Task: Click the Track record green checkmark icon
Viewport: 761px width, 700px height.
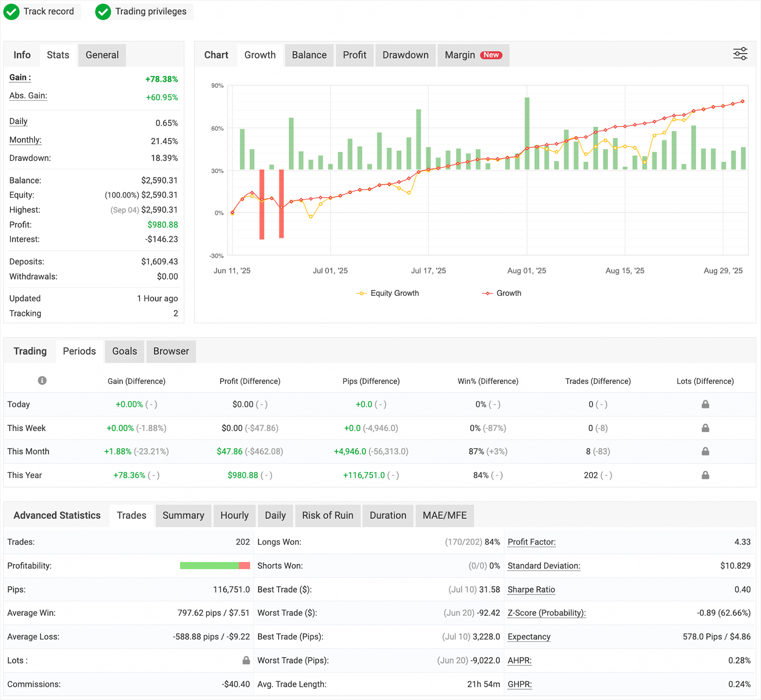Action: (x=12, y=12)
